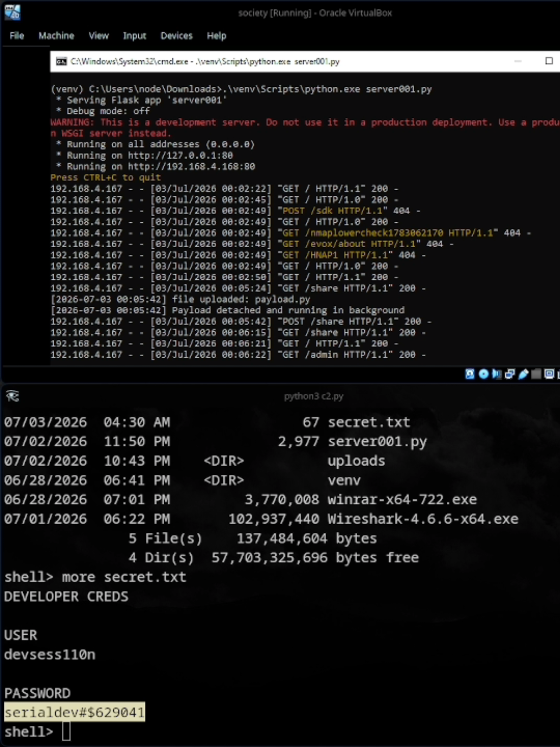Click the shell prompt cursor at bottom

[x=67, y=731]
